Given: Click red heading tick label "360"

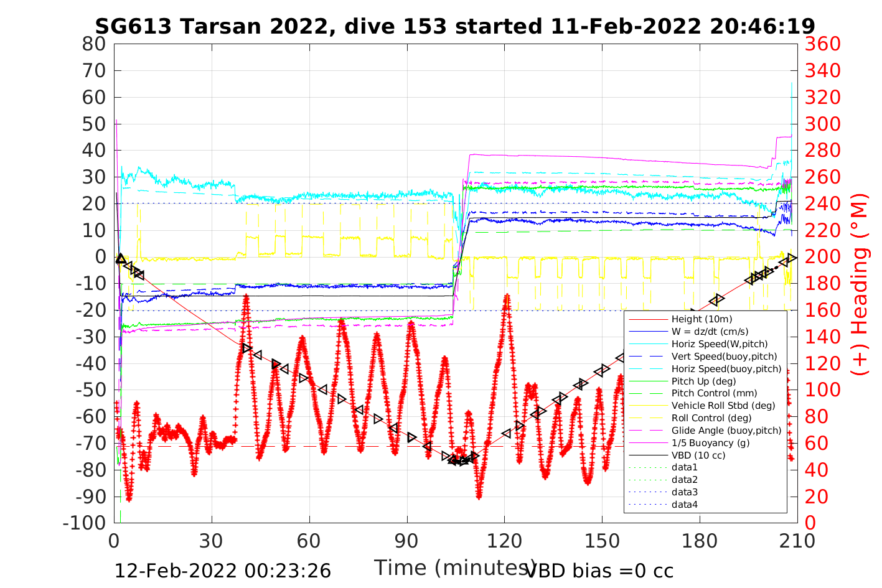Looking at the screenshot, I should point(823,44).
